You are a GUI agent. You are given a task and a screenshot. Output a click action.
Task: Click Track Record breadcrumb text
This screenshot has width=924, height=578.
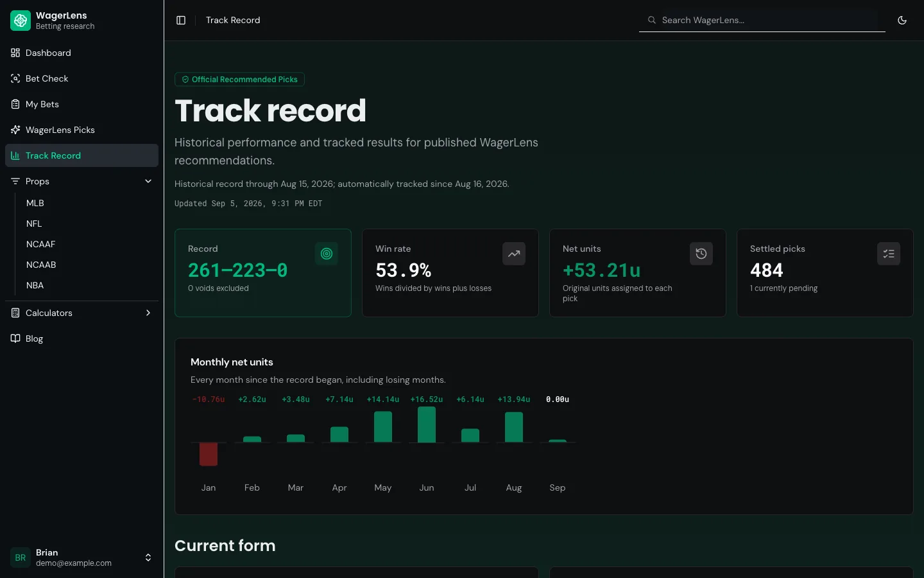click(233, 21)
